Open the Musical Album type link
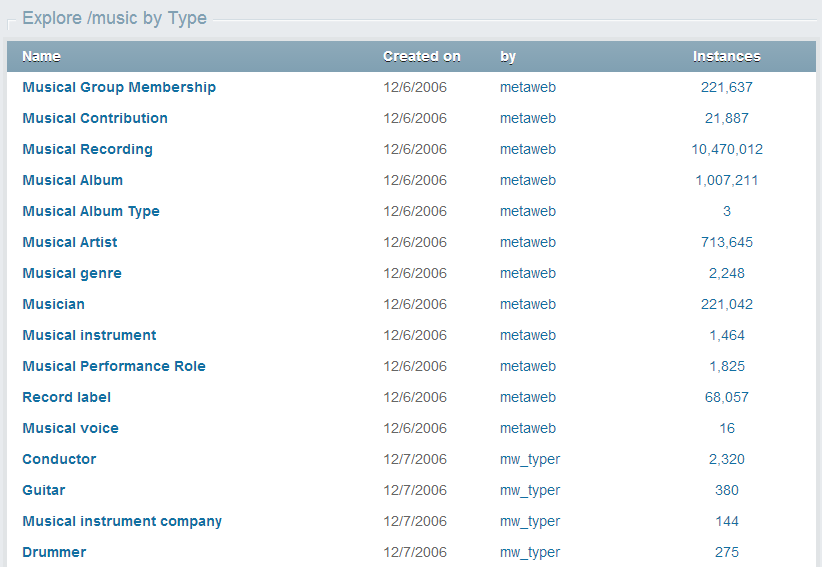The image size is (822, 567). [72, 180]
